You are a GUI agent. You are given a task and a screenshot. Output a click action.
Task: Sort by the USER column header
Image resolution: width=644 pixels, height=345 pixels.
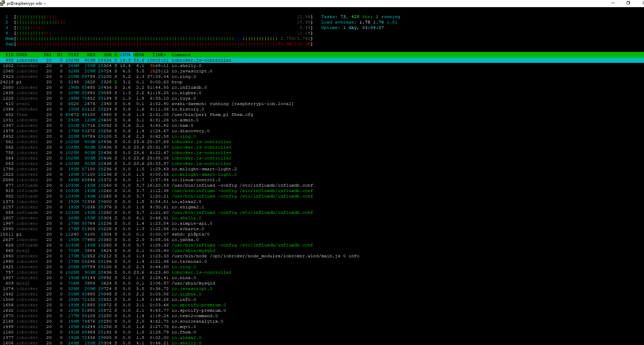[x=22, y=55]
